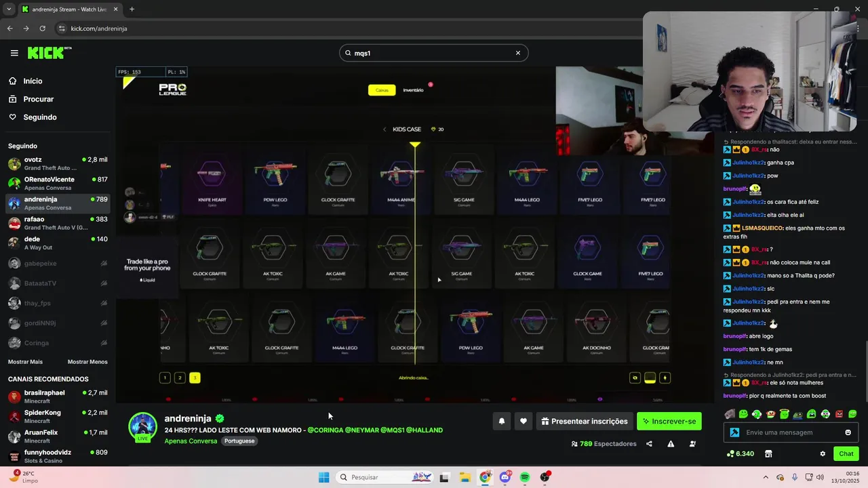Click the KICK logo
Screen dimensions: 868x488
(50, 53)
